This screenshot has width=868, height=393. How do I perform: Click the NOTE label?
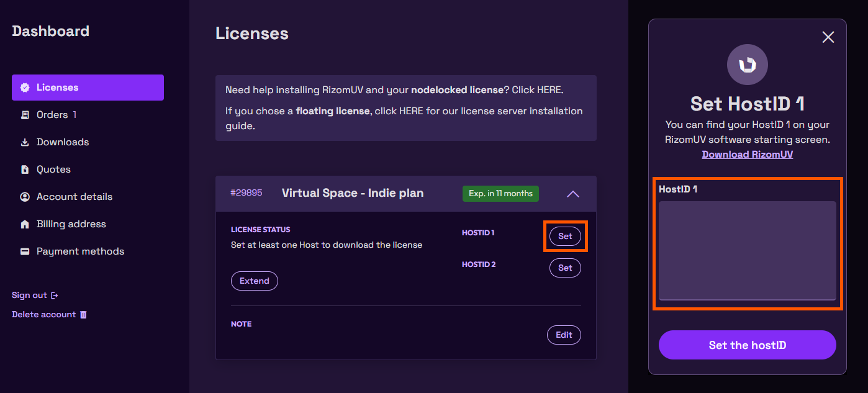(x=242, y=324)
